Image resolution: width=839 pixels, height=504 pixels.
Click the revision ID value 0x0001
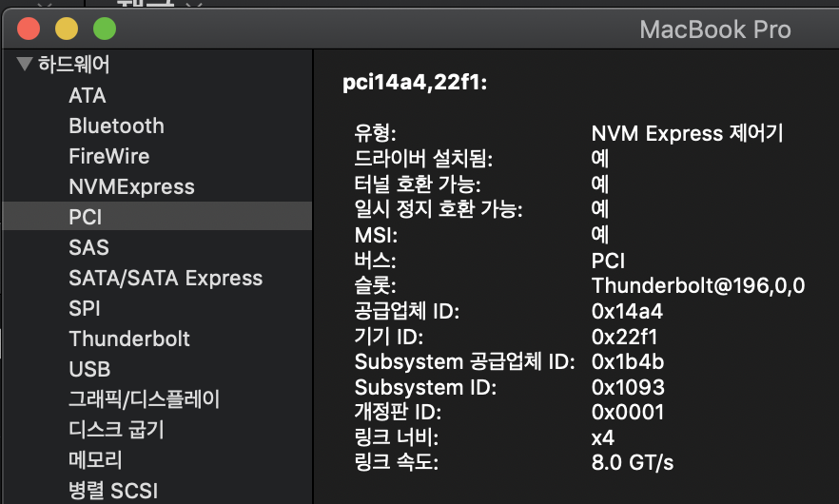(x=628, y=413)
